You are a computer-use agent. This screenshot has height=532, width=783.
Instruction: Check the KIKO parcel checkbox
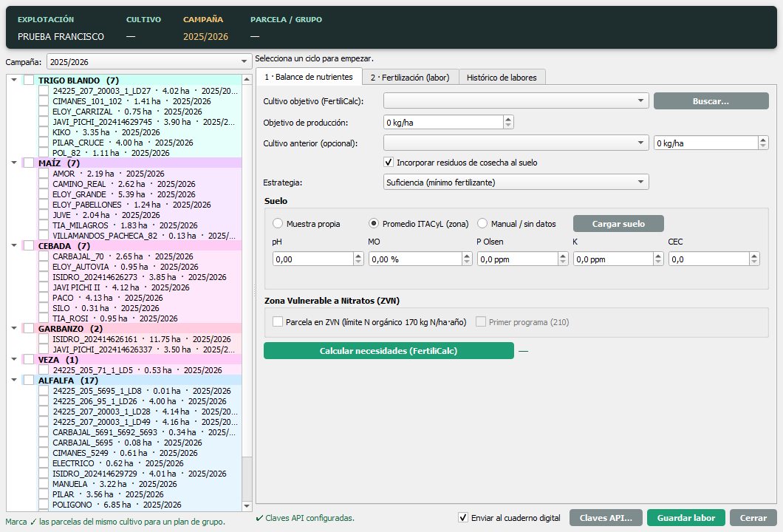(x=44, y=132)
